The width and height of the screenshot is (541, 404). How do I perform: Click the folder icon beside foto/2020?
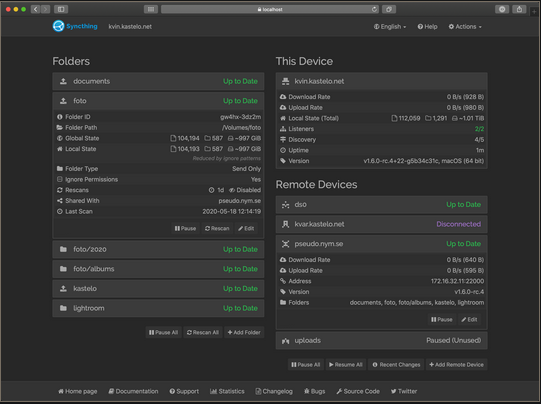(x=63, y=249)
